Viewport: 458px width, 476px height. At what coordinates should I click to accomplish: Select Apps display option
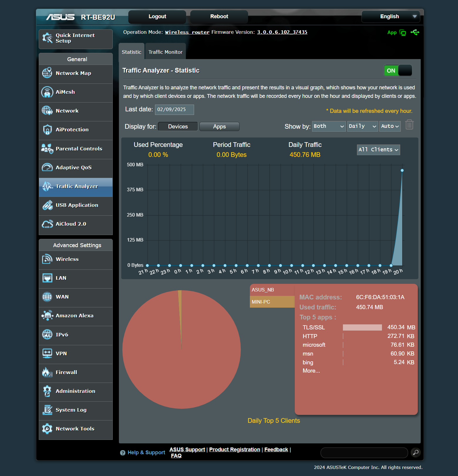tap(219, 126)
